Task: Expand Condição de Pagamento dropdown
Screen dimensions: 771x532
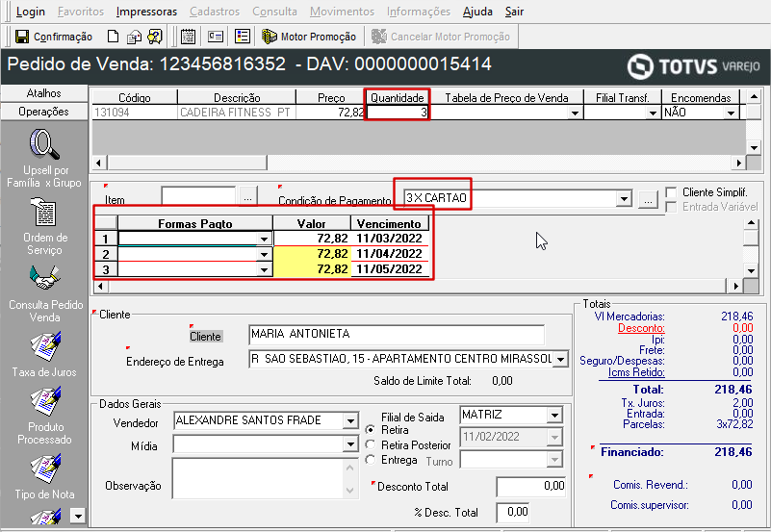Action: point(624,199)
